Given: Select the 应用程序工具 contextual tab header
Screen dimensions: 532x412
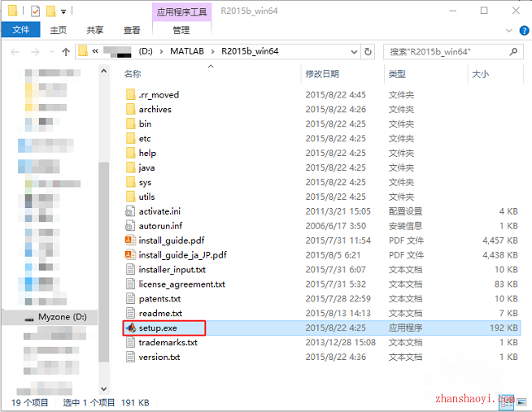Looking at the screenshot, I should [181, 12].
